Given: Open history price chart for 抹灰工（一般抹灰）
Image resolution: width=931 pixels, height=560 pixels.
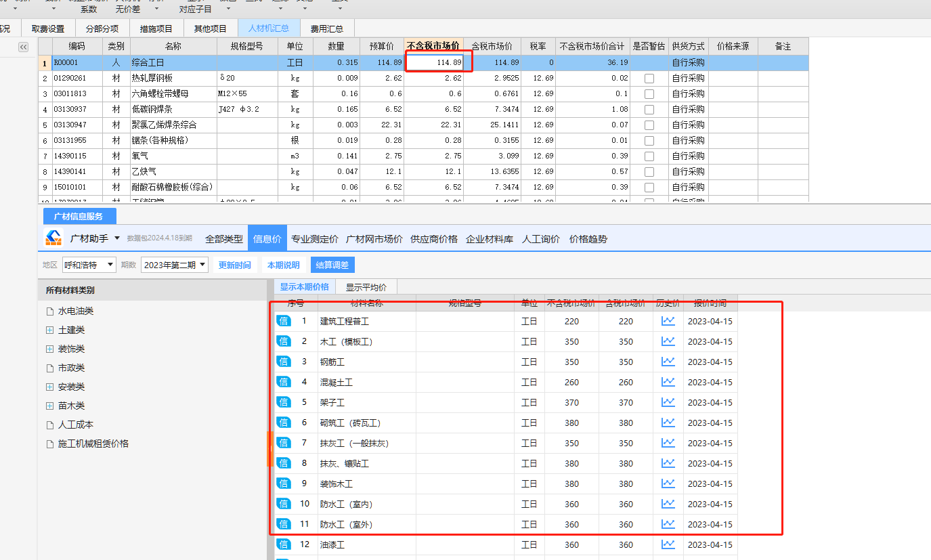Looking at the screenshot, I should click(668, 443).
